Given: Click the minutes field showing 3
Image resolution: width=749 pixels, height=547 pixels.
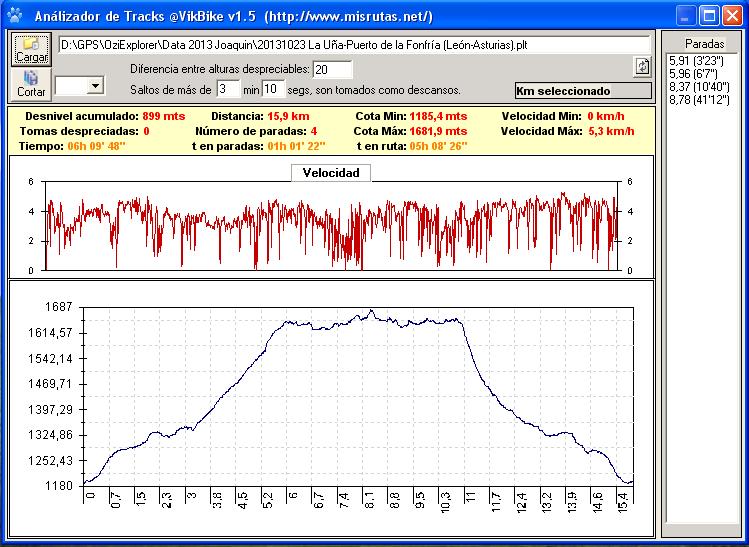Looking at the screenshot, I should pyautogui.click(x=228, y=89).
